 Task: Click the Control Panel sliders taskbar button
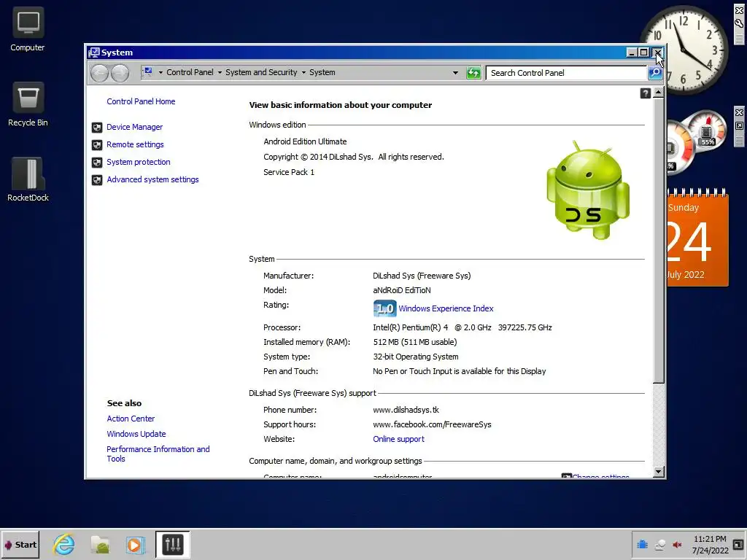coord(172,544)
